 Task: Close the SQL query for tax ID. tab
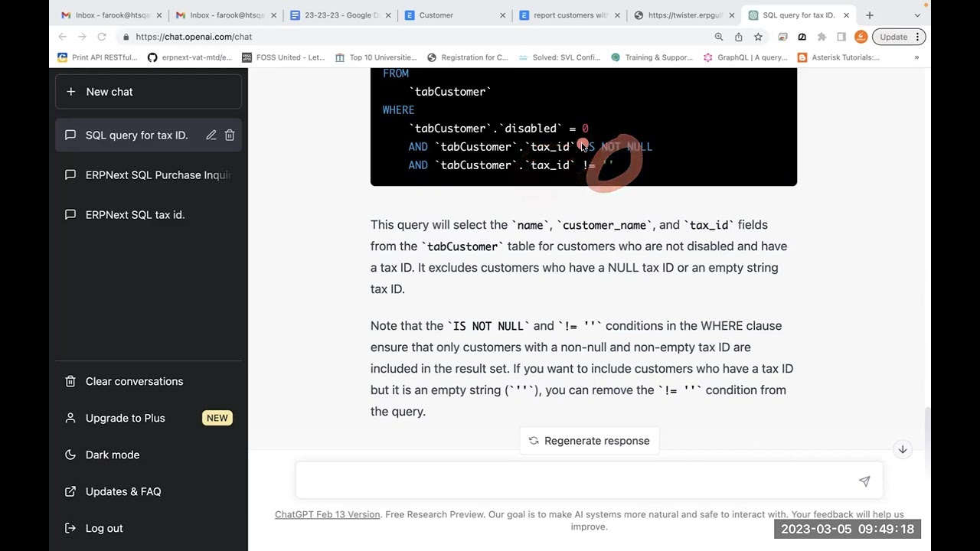pos(846,15)
